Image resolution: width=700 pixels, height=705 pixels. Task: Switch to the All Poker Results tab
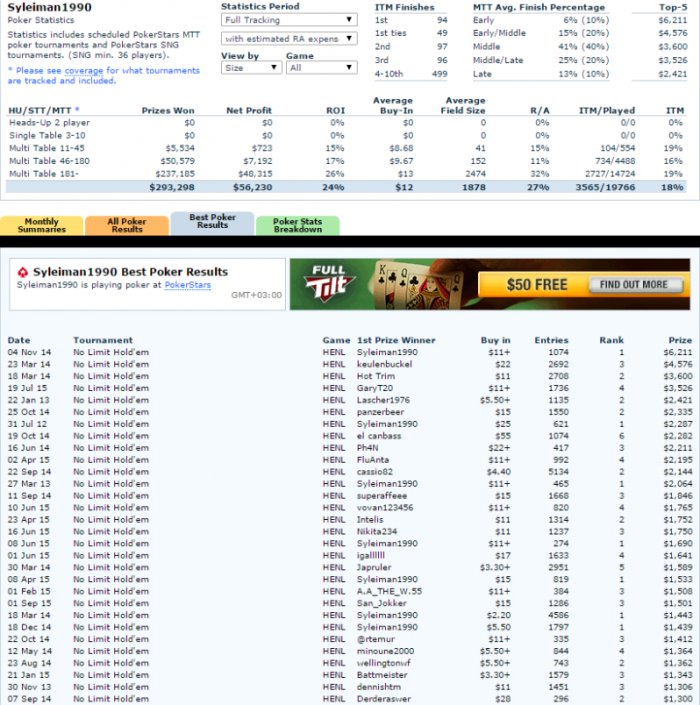click(127, 225)
